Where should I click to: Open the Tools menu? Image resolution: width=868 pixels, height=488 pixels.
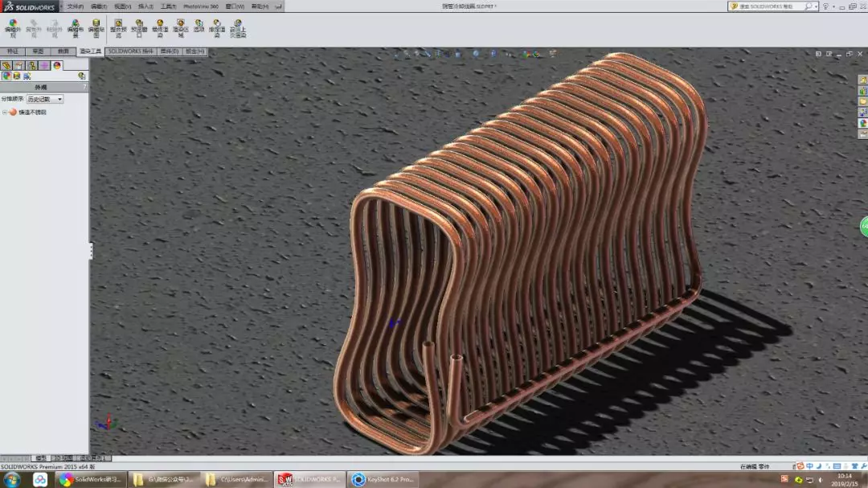168,6
